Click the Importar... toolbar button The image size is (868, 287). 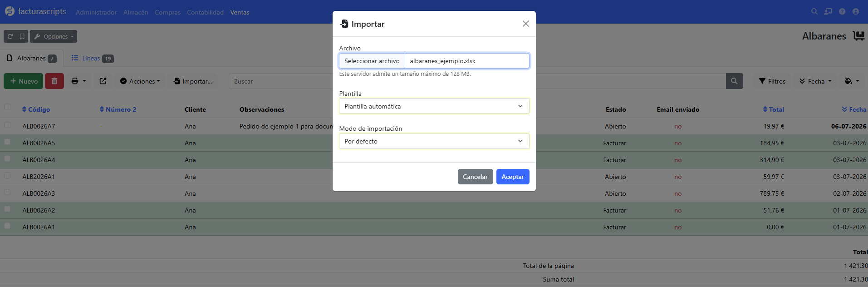[192, 81]
